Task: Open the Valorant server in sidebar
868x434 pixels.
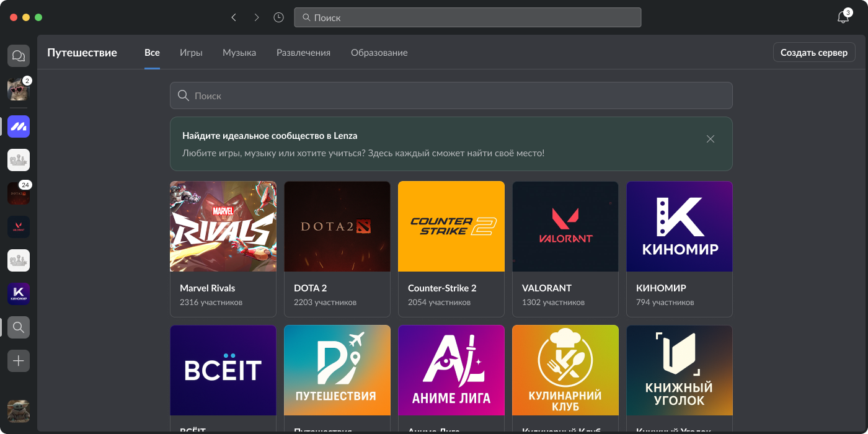Action: coord(19,227)
